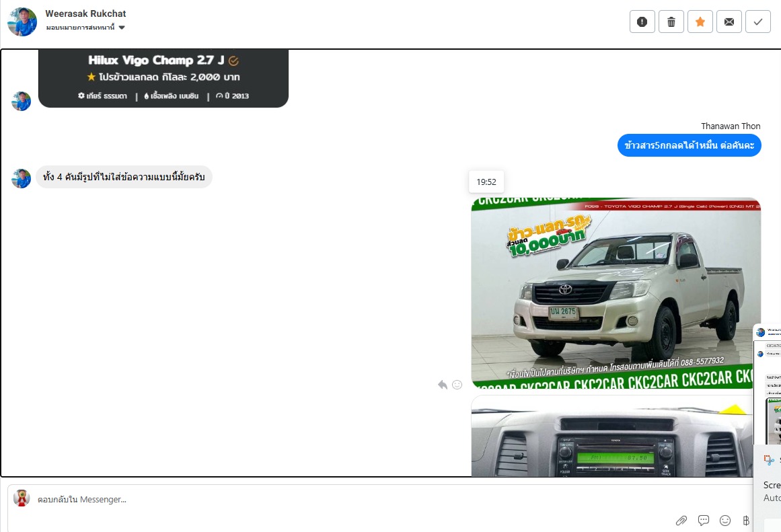The image size is (781, 532).
Task: Open the assign-conversation dropdown under Weerasak Rukchat
Action: (x=85, y=28)
